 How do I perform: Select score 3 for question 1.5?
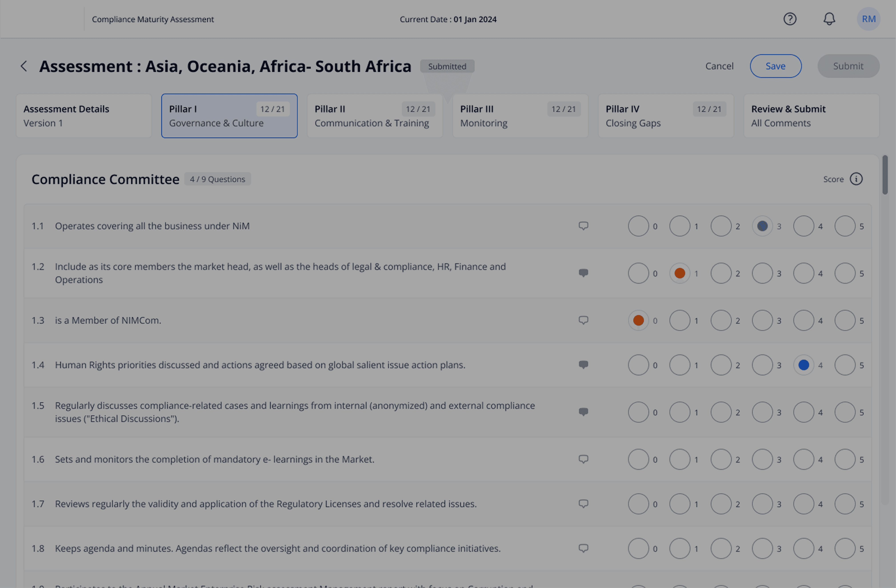tap(762, 412)
